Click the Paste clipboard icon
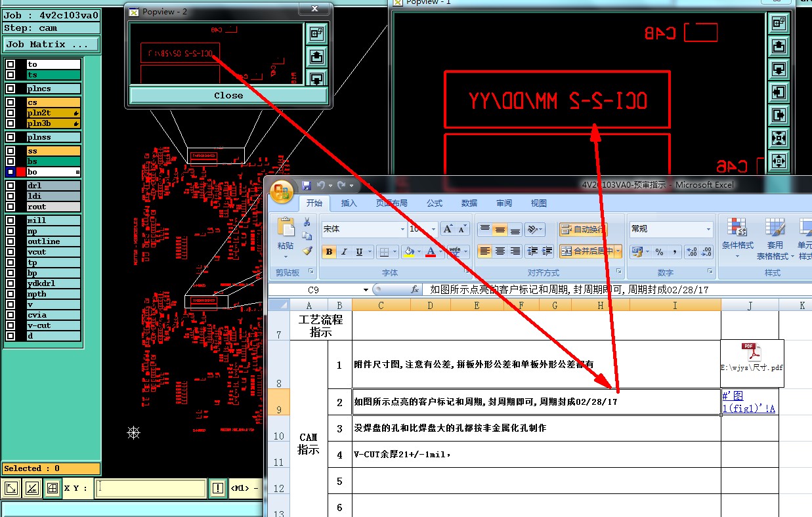Image resolution: width=812 pixels, height=517 pixels. 286,227
